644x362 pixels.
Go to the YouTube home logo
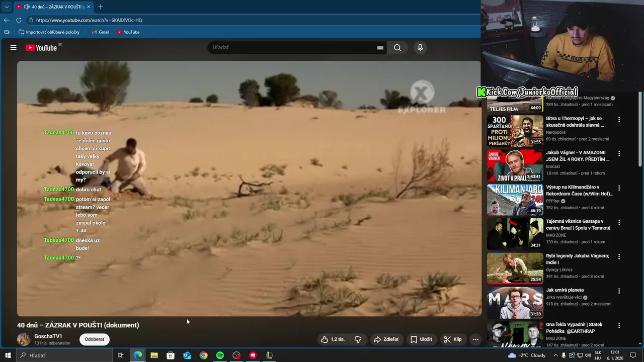(x=41, y=48)
